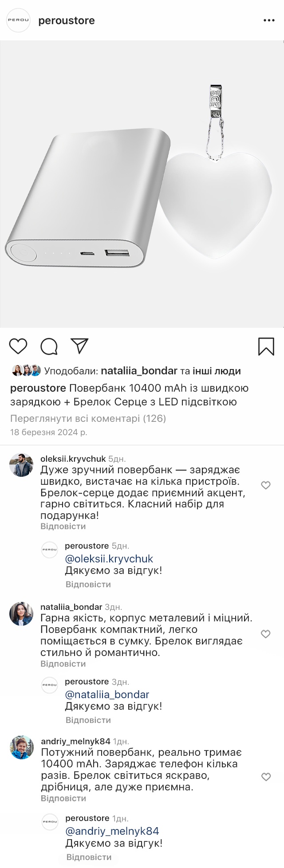Reply to oleksii.kryvchuk's comment
Image resolution: width=284 pixels, height=868 pixels.
click(x=63, y=526)
